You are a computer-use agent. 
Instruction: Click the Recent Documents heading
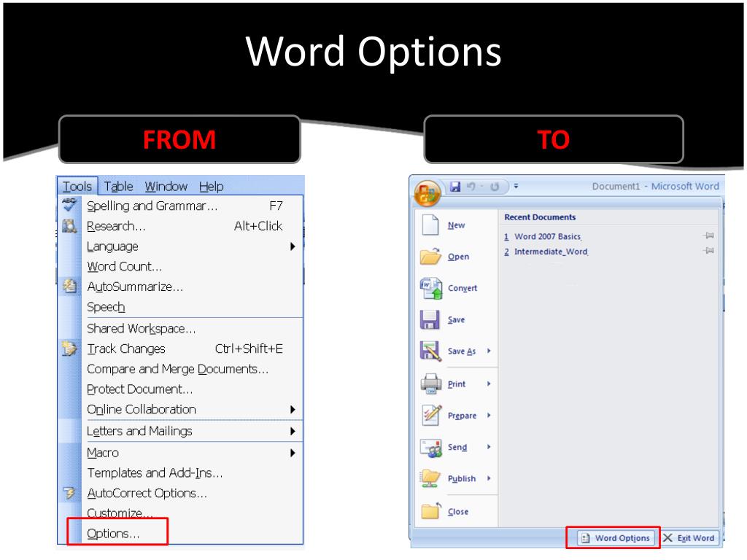click(540, 217)
